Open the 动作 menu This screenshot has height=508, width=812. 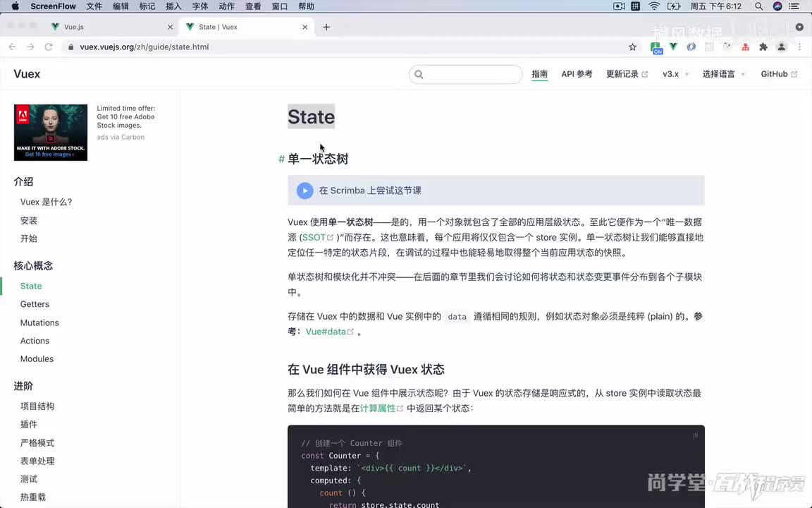[226, 6]
